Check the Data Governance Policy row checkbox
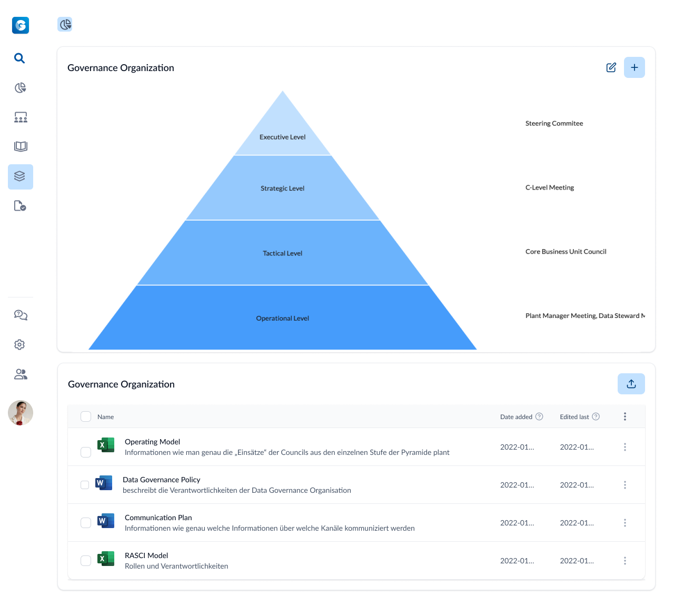This screenshot has width=674, height=616. [x=85, y=484]
